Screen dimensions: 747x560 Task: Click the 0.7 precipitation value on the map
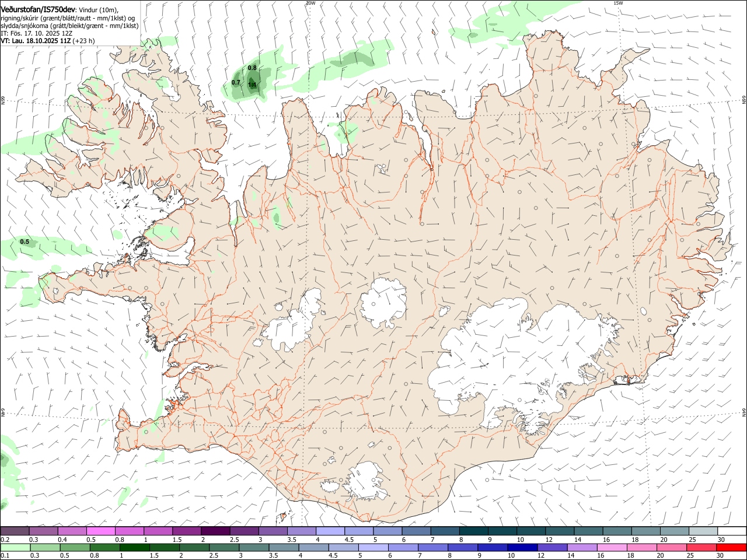click(236, 82)
